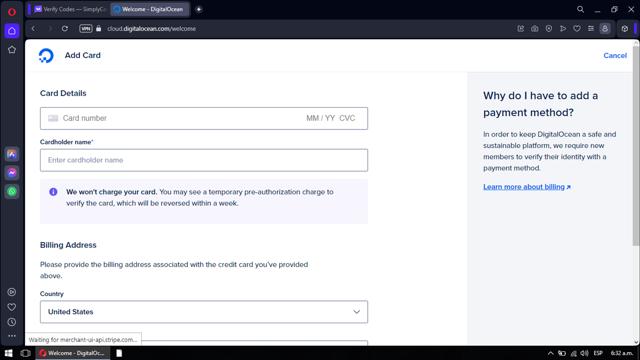Click the volume tray icon
Viewport: 640px width, 360px height.
(x=584, y=353)
